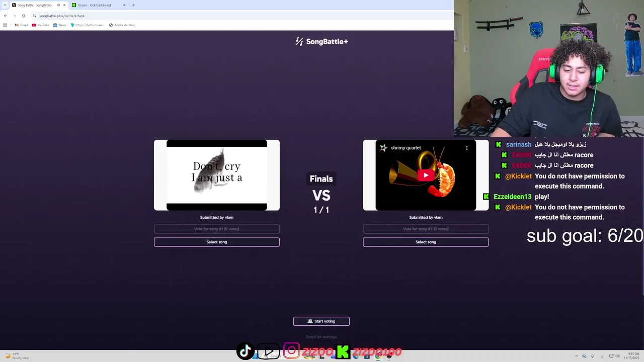Click 'Scroll for settings' text
The height and width of the screenshot is (362, 644).
pos(321,337)
